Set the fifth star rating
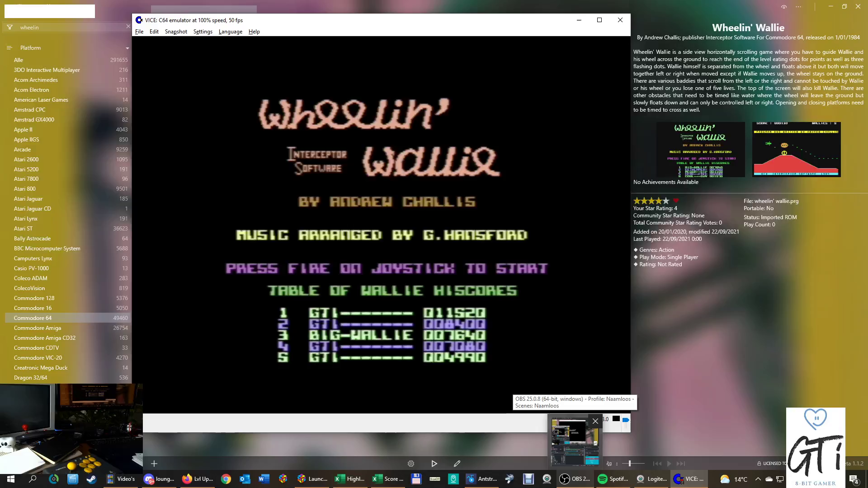The image size is (868, 488). tap(666, 201)
